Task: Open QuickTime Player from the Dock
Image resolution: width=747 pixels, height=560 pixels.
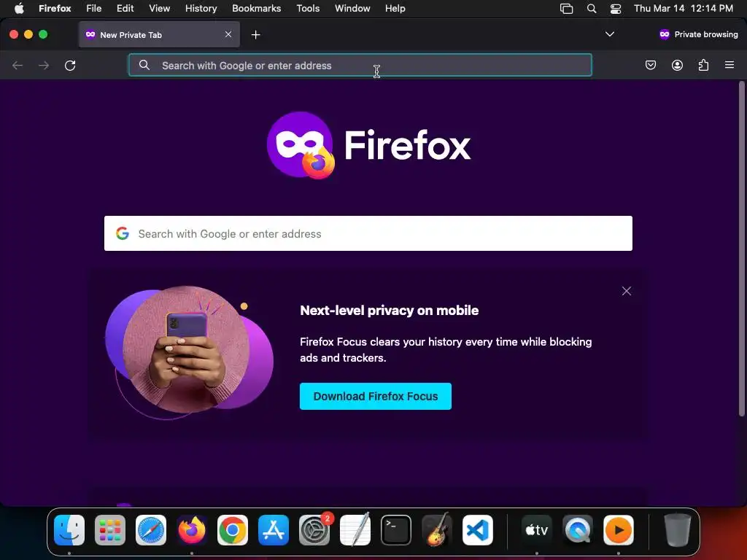Action: coord(578,530)
